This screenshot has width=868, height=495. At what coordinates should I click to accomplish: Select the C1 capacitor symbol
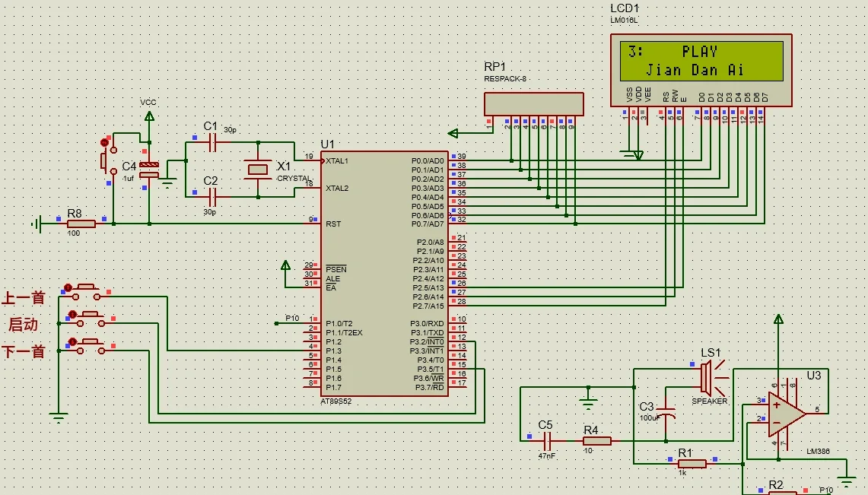(212, 143)
